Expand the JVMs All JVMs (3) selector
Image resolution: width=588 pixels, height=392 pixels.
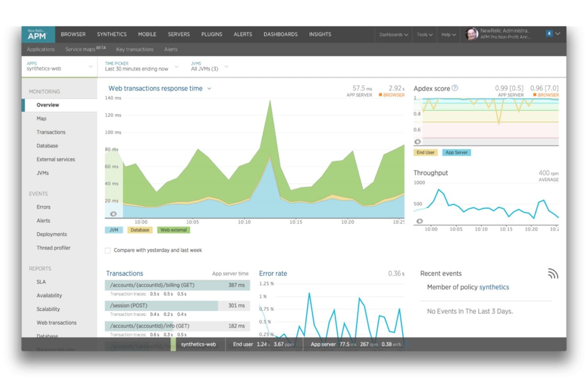point(209,66)
